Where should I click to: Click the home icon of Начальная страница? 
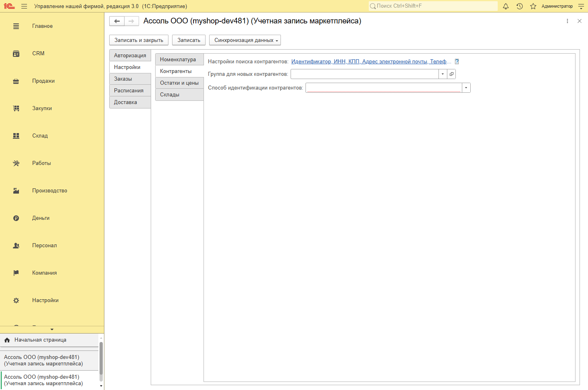(7, 340)
